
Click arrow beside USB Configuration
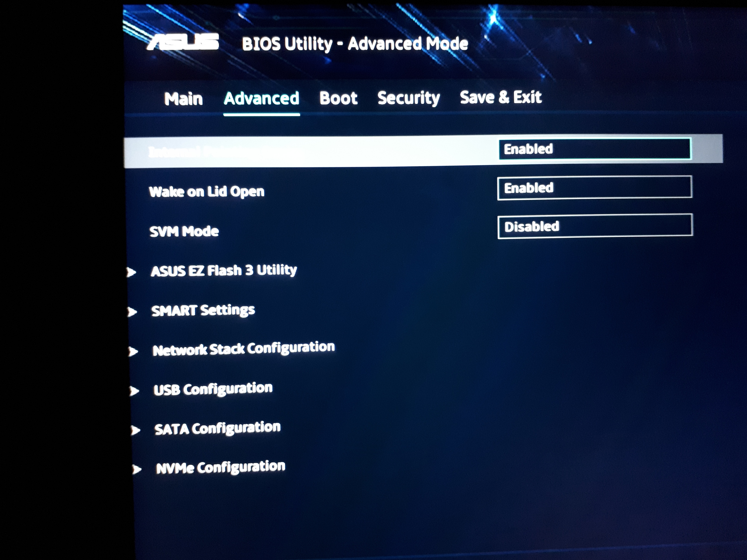(134, 391)
